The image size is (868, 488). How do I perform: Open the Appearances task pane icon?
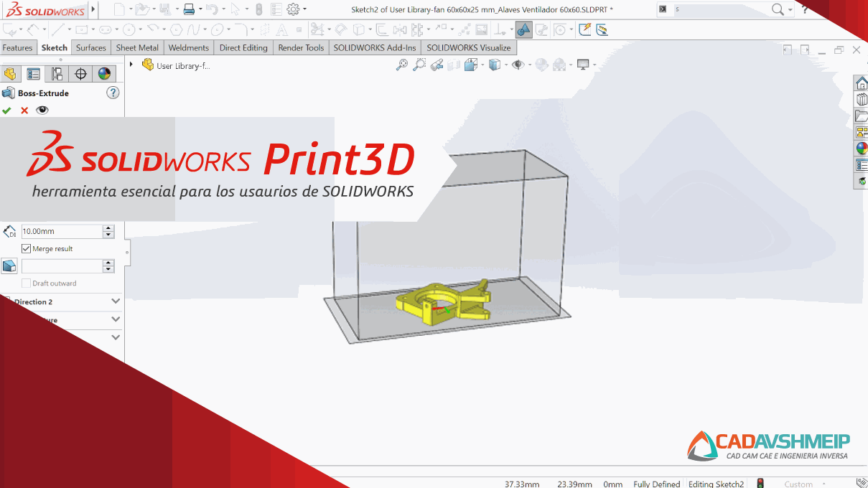pos(862,149)
